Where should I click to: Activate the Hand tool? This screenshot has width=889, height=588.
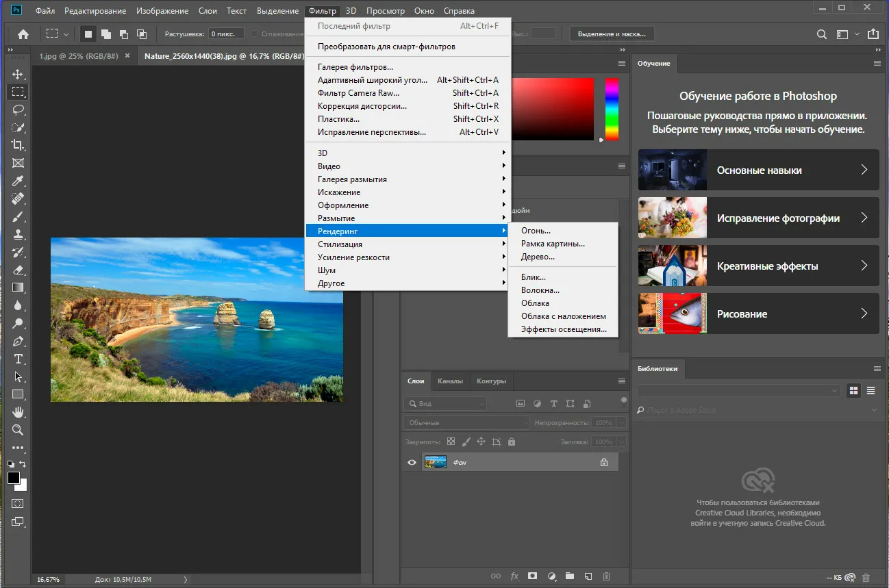pos(18,412)
